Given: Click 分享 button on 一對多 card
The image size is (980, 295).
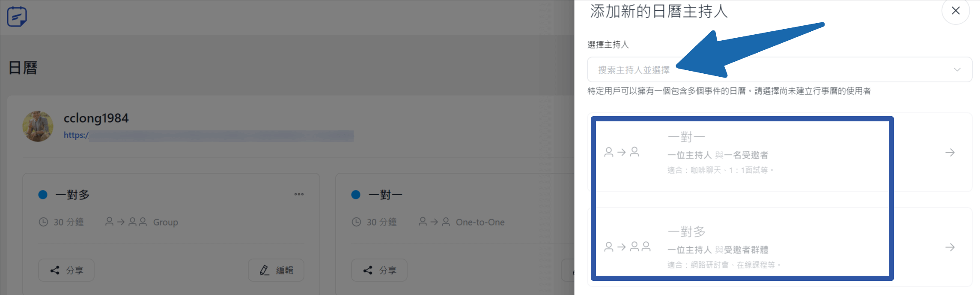Looking at the screenshot, I should [66, 270].
